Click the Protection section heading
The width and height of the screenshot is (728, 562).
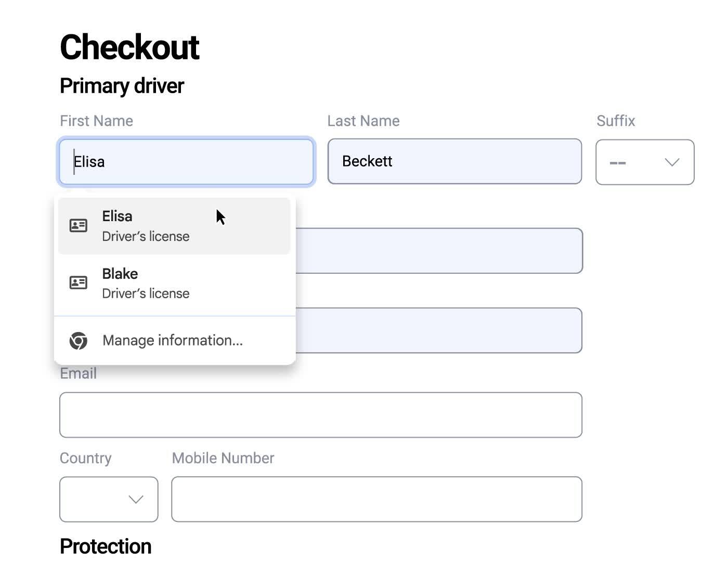coord(106,546)
